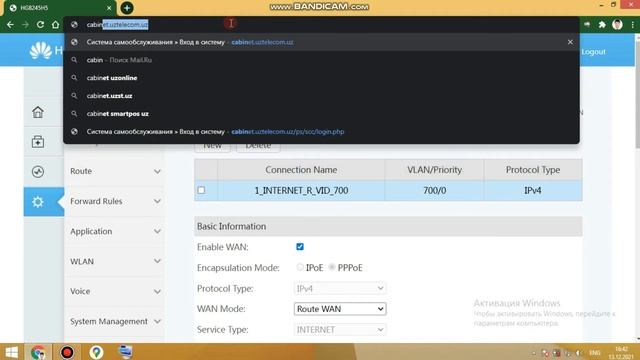Screen dimensions: 640x360
Task: Open the status monitor sidebar icon
Action: (38, 172)
